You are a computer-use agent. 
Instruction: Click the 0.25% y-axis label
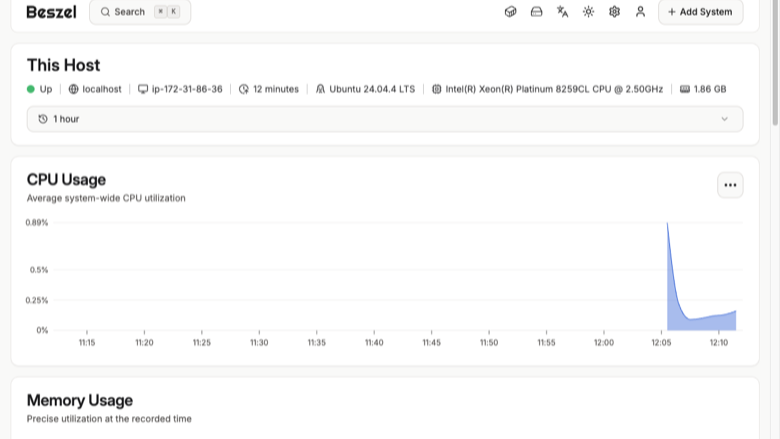[37, 300]
